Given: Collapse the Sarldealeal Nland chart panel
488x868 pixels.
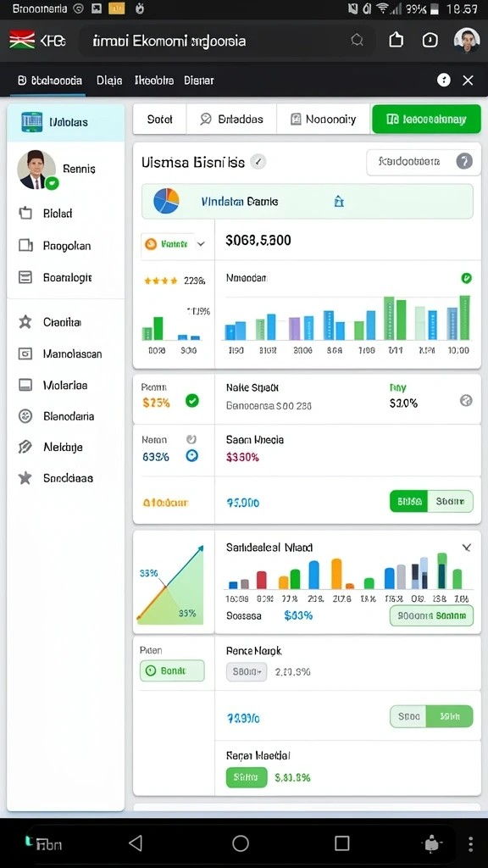Looking at the screenshot, I should [x=467, y=548].
